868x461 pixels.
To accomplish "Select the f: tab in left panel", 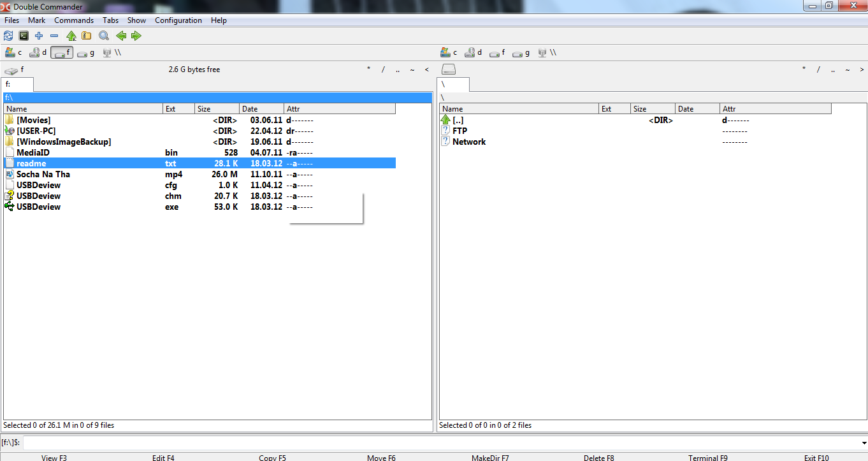I will coord(18,84).
